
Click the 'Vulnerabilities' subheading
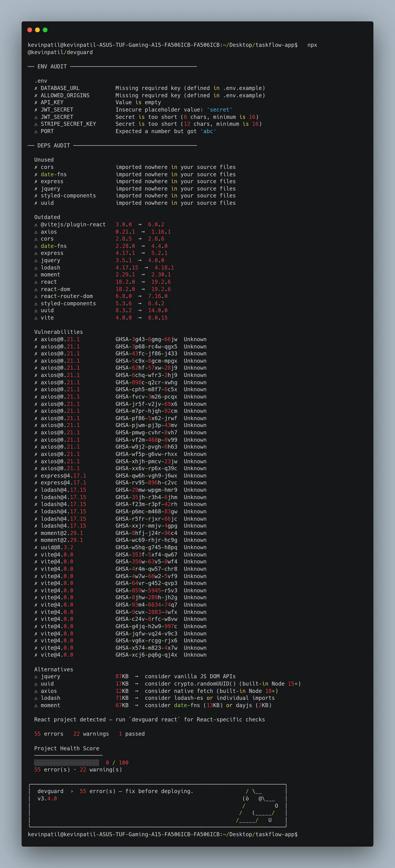coord(58,332)
